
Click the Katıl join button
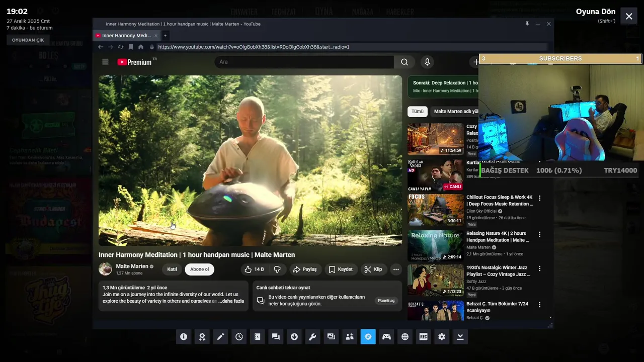click(x=172, y=269)
